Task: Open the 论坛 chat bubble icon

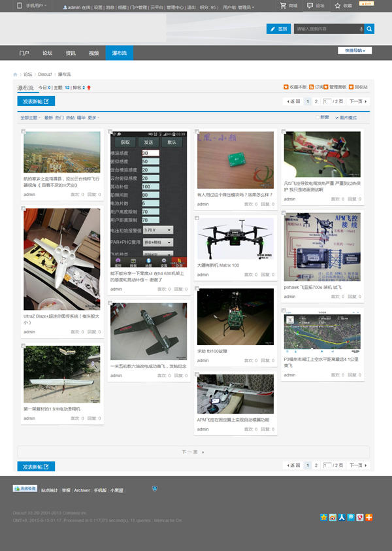Action: 310,5
